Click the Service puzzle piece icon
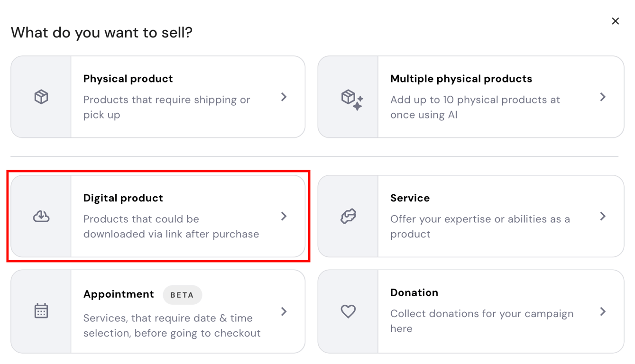 pos(349,216)
